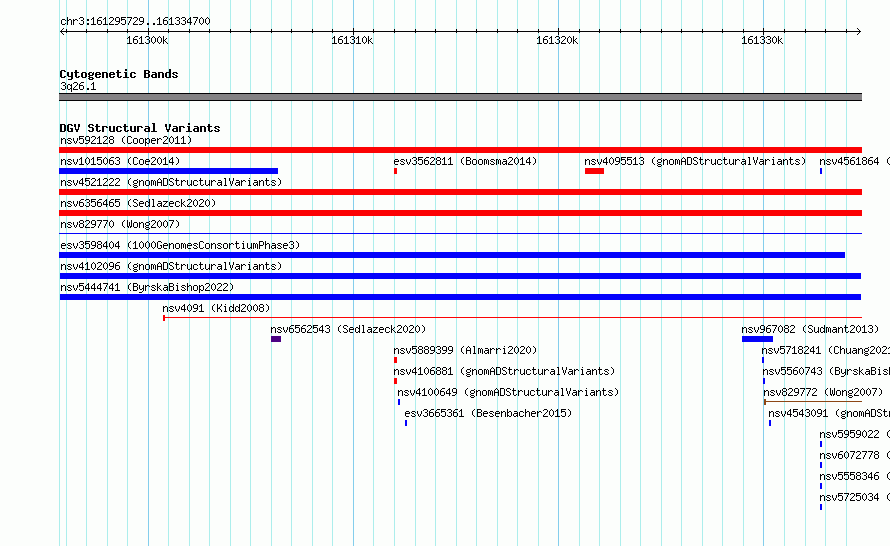Click the esv3665361 (Besenbacher2015) label

(x=488, y=413)
